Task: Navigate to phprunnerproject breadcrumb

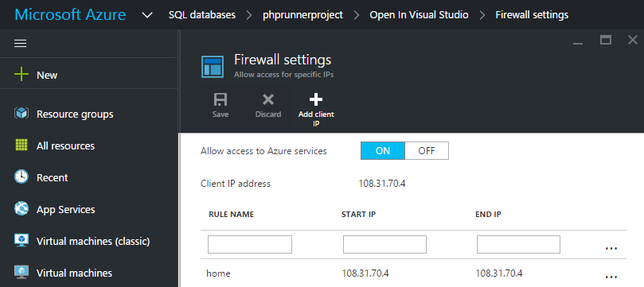Action: click(x=302, y=15)
